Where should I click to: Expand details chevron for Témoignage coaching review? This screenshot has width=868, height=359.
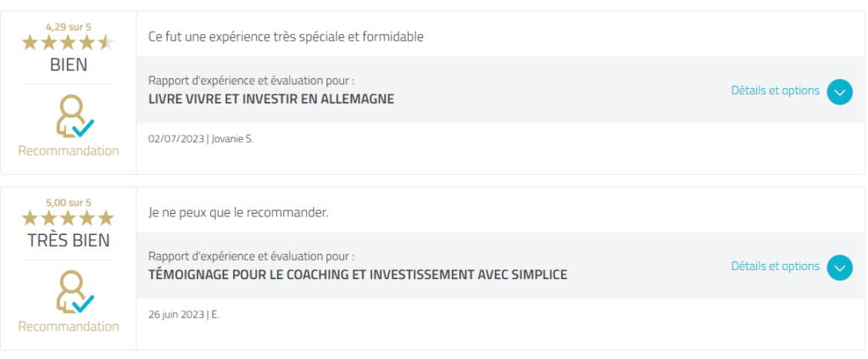click(x=839, y=267)
